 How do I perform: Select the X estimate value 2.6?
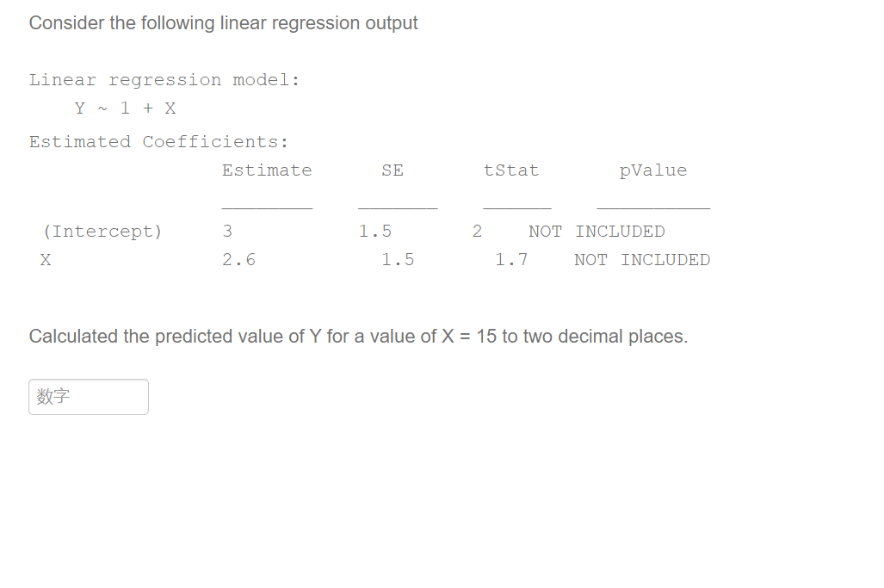pos(238,259)
